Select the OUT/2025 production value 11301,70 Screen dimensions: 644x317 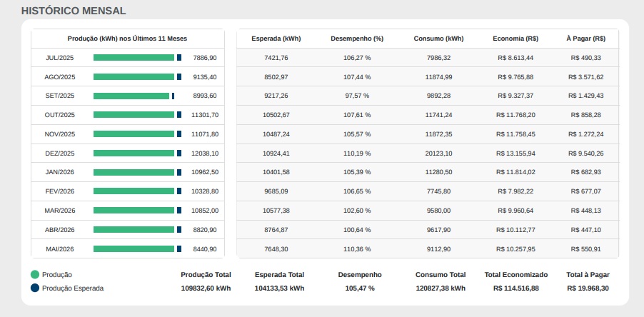coord(205,115)
